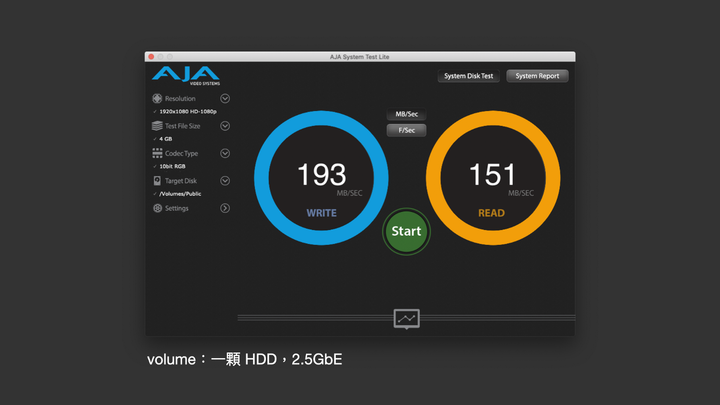Click the 4 GB file size value

(166, 139)
